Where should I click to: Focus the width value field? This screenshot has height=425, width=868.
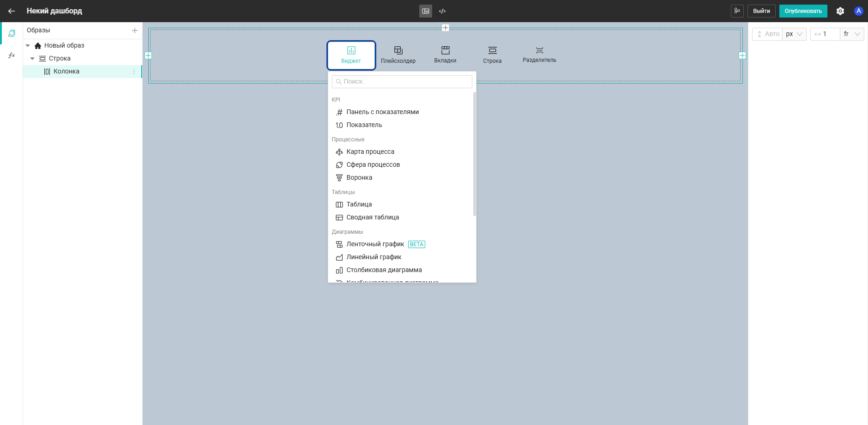click(x=826, y=34)
